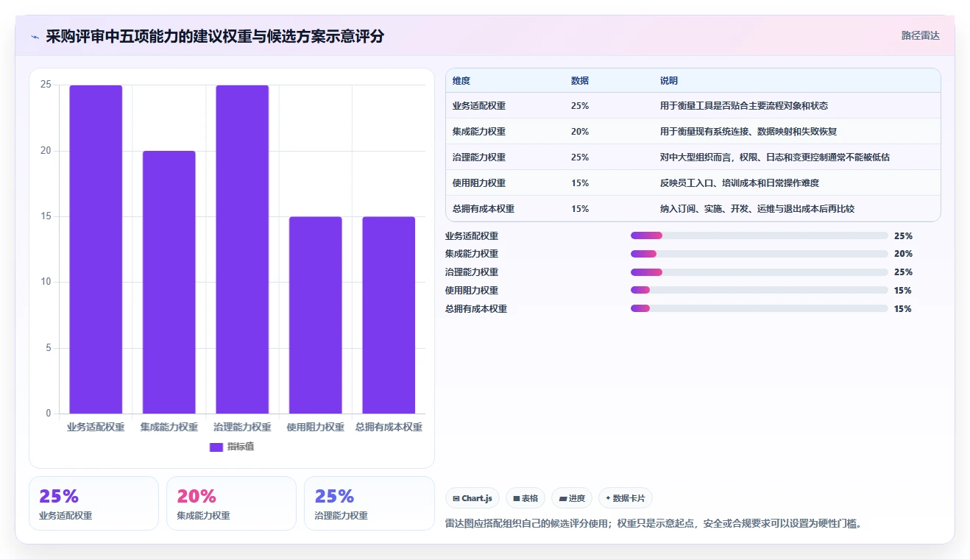Select the 治理能力权重 bar in chart

[x=242, y=249]
